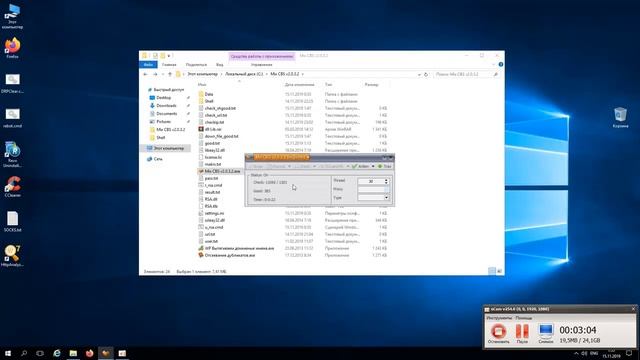Click the Proxy field in Mix CBS
This screenshot has width=640, height=360.
[x=373, y=189]
